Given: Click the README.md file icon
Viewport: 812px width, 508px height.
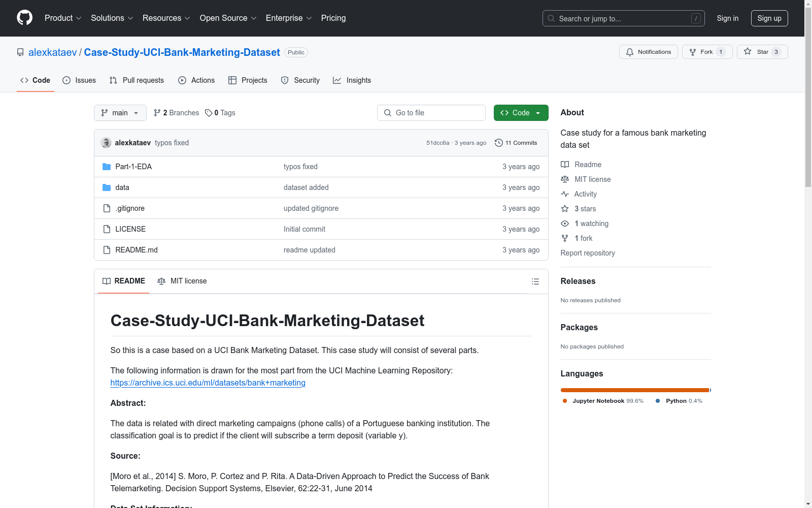Looking at the screenshot, I should point(107,250).
